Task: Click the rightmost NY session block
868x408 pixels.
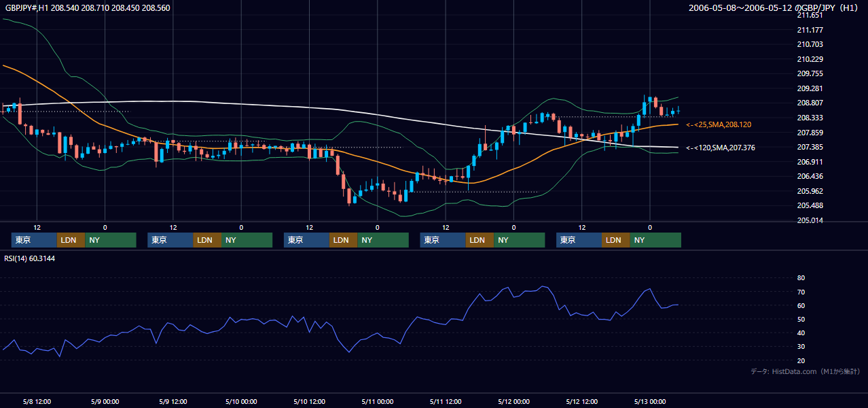Action: click(x=655, y=240)
